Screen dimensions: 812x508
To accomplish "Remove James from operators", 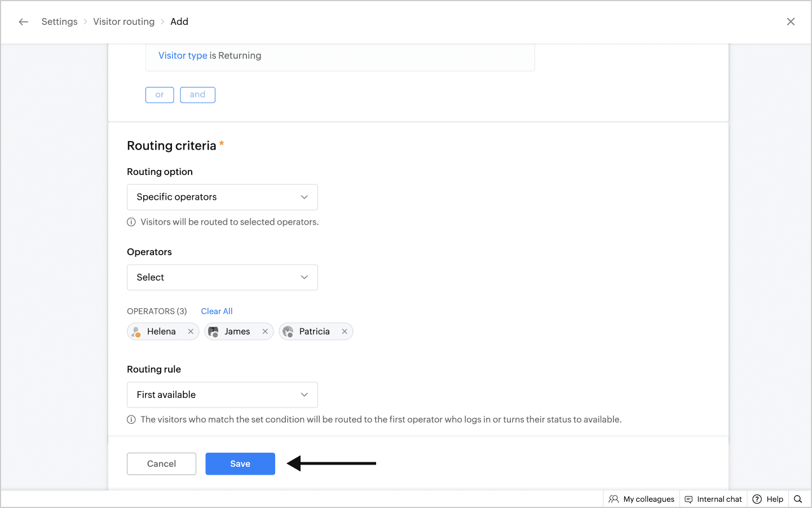I will pyautogui.click(x=265, y=331).
